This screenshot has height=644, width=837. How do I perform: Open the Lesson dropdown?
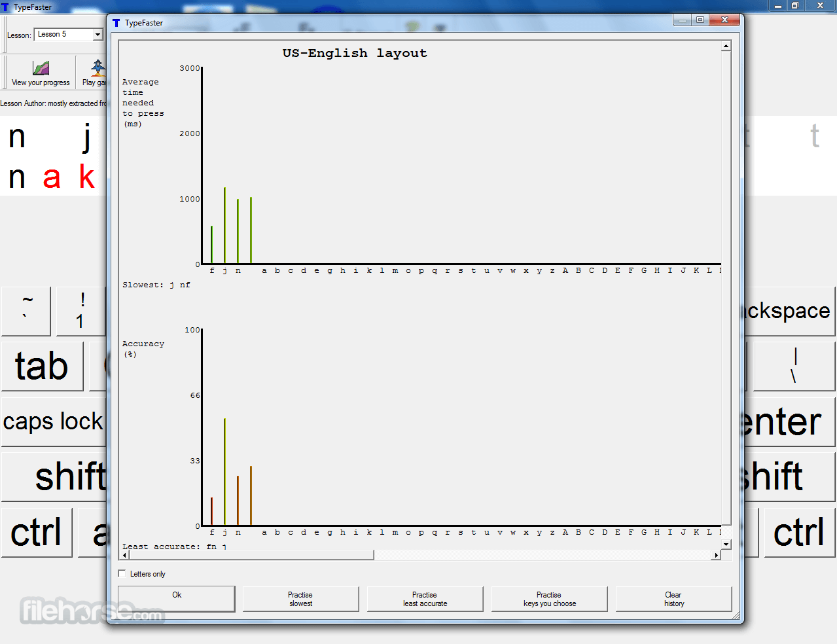[x=98, y=35]
